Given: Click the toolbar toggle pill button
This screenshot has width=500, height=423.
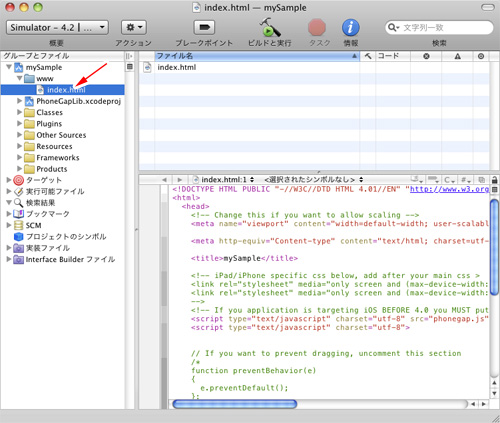Looking at the screenshot, I should coord(488,7).
